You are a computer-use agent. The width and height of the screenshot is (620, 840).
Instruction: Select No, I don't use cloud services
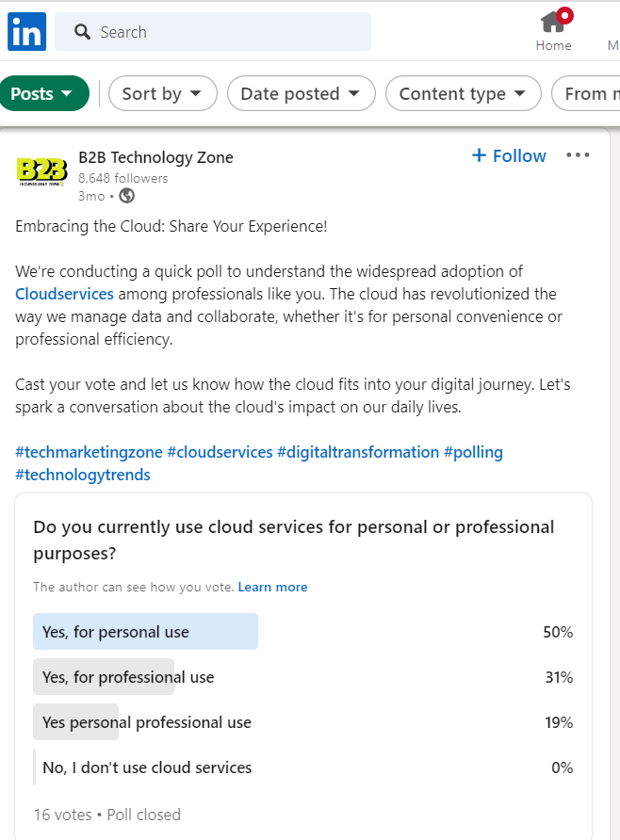[302, 767]
